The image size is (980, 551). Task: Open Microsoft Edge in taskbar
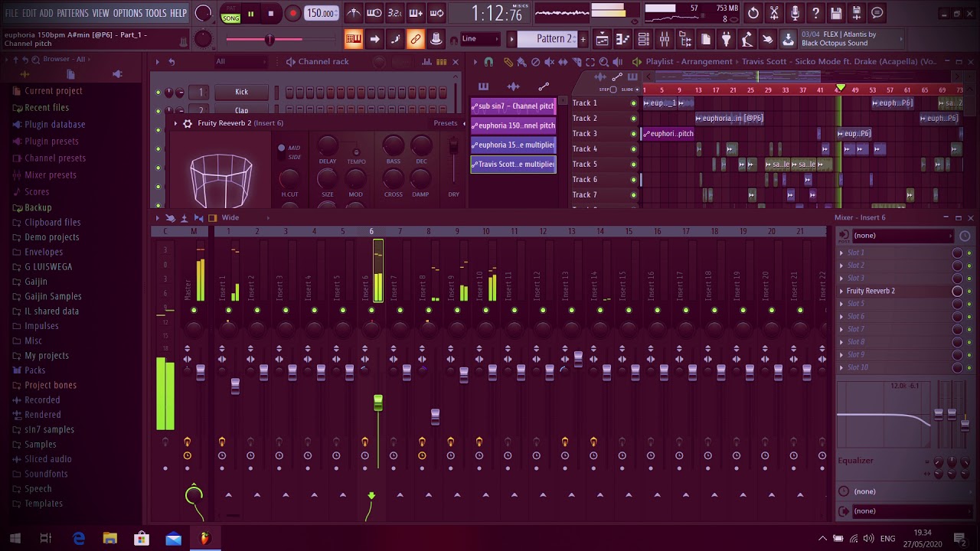coord(79,539)
